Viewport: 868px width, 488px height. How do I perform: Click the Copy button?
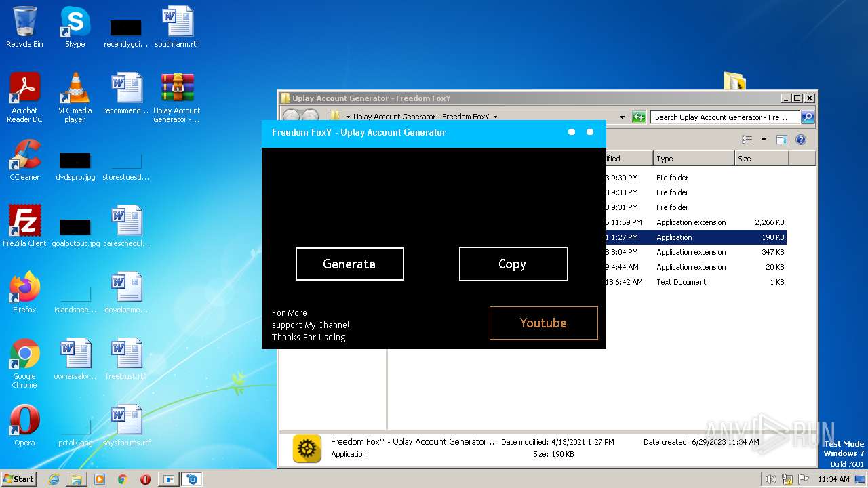[513, 264]
